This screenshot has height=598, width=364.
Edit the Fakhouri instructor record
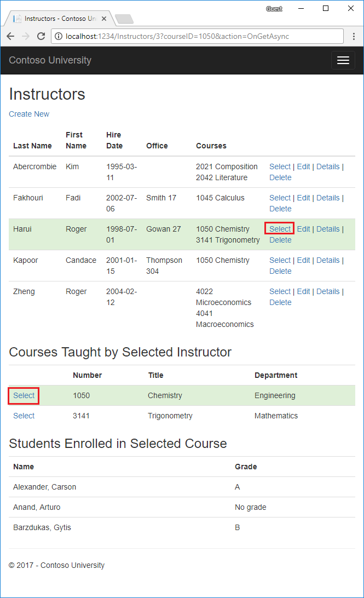(x=303, y=198)
